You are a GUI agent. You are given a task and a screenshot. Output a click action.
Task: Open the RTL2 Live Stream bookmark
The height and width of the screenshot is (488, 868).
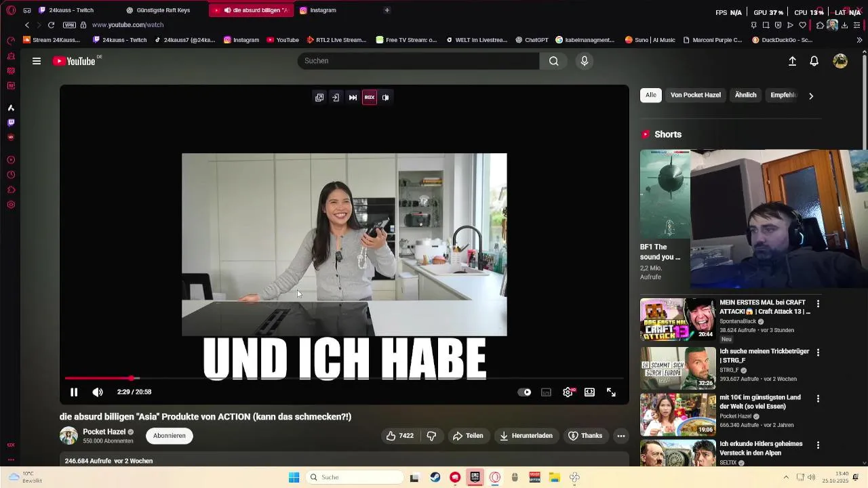pos(336,40)
